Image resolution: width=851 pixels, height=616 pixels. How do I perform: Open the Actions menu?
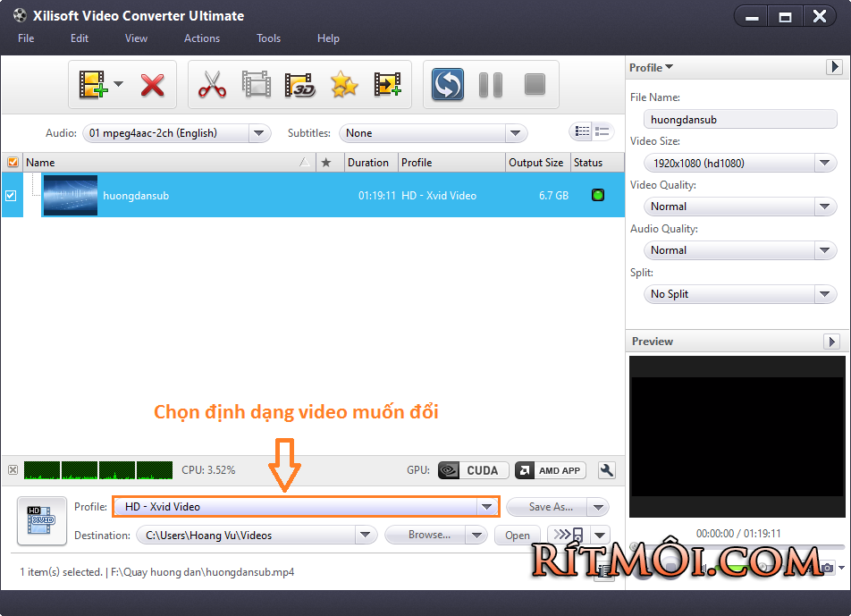pyautogui.click(x=202, y=38)
